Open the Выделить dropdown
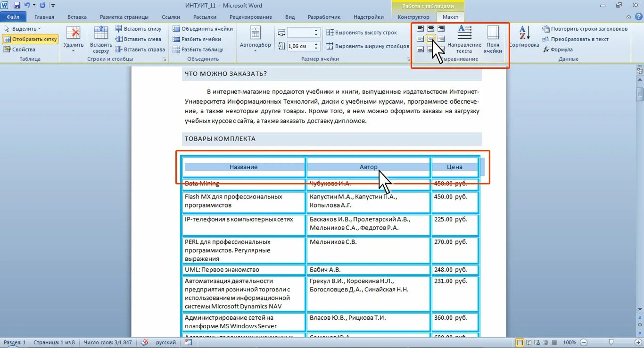The image size is (644, 348). (23, 29)
